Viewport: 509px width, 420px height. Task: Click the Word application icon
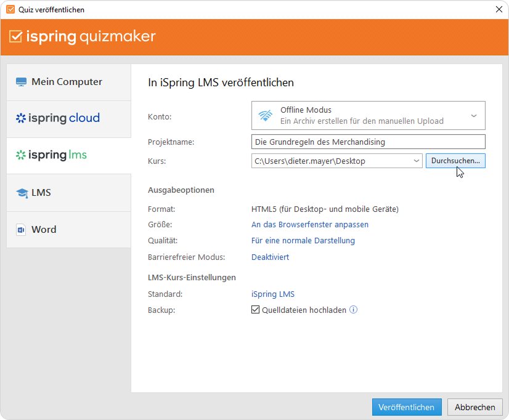tap(22, 229)
